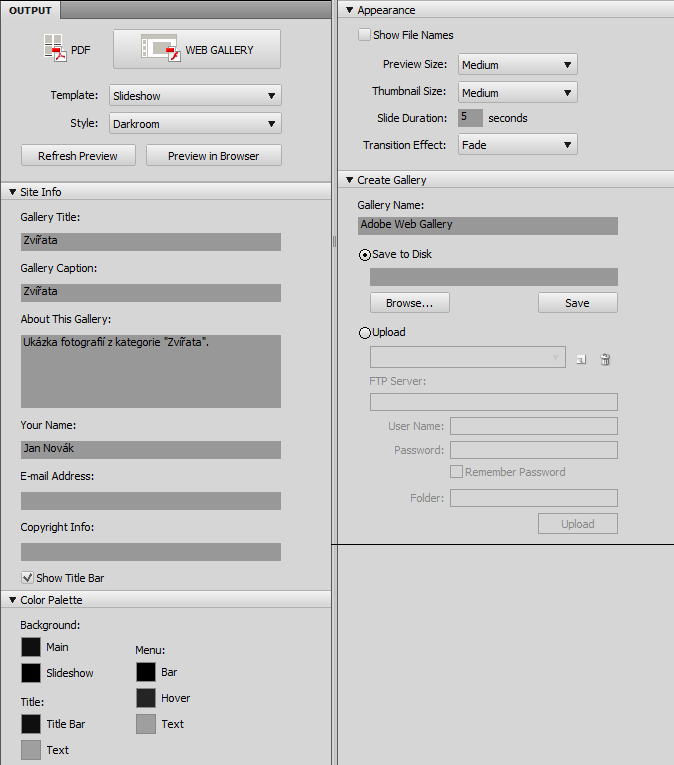Viewport: 674px width, 765px height.
Task: Click the trash icon to delete upload preset
Action: 605,359
